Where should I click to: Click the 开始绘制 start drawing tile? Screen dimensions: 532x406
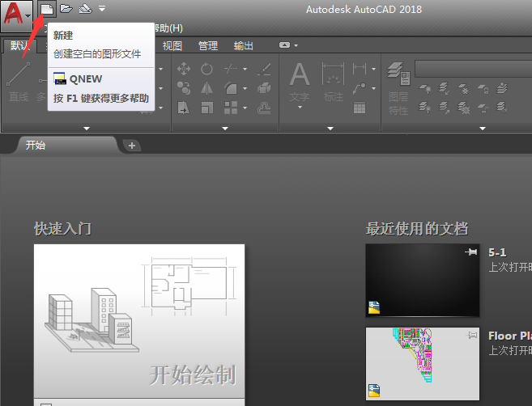tap(139, 321)
